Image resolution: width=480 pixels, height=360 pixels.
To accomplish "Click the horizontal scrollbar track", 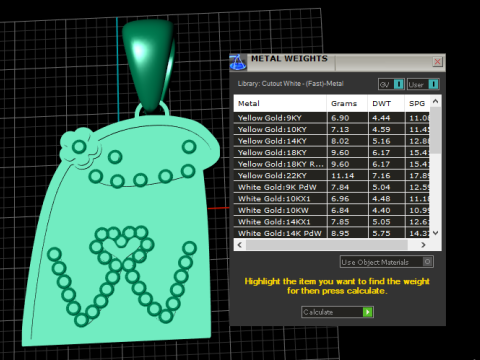I will [x=327, y=245].
